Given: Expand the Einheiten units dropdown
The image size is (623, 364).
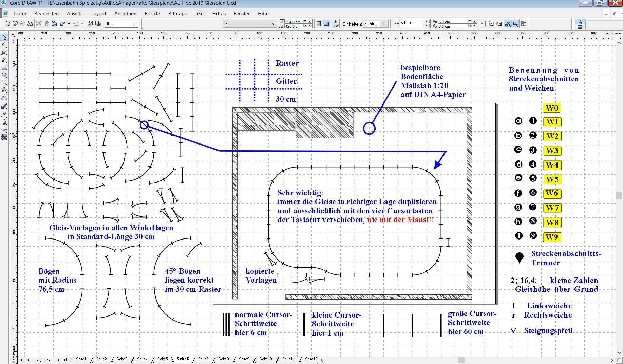Looking at the screenshot, I should coord(385,24).
